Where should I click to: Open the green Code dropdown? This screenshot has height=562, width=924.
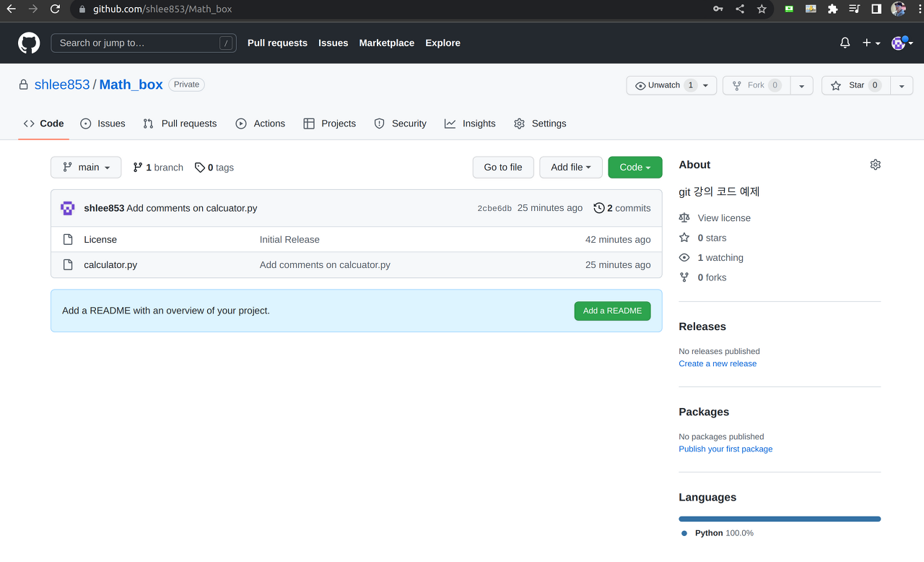click(635, 167)
